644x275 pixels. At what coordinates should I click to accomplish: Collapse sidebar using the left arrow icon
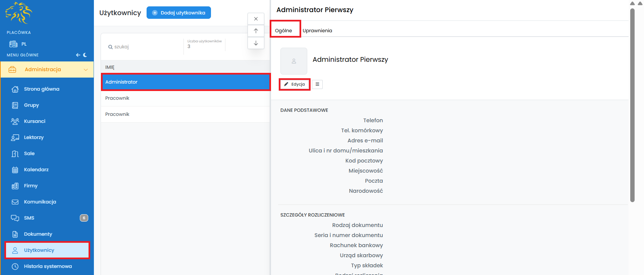pyautogui.click(x=78, y=55)
